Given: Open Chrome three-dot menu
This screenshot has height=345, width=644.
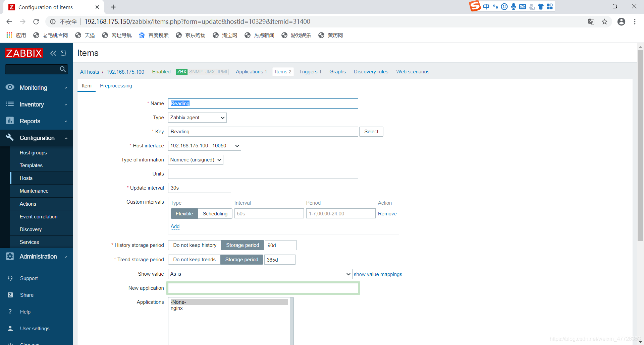Looking at the screenshot, I should [635, 21].
